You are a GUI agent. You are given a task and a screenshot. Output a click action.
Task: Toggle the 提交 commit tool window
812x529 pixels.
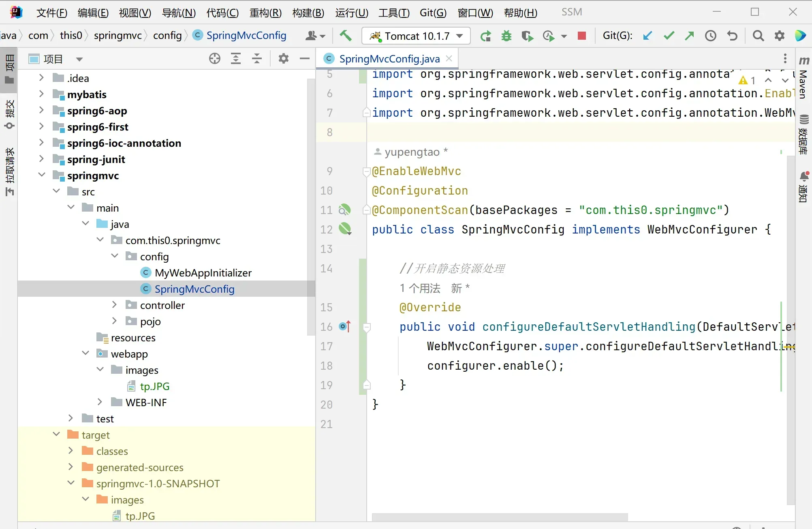(x=9, y=114)
